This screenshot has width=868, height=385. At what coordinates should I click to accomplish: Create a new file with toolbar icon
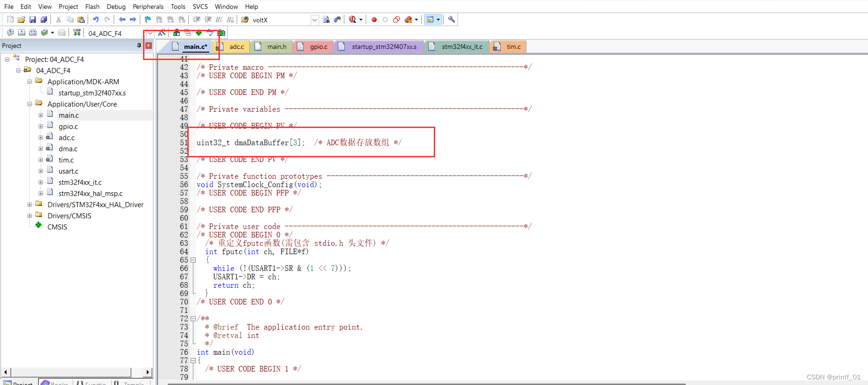coord(10,20)
